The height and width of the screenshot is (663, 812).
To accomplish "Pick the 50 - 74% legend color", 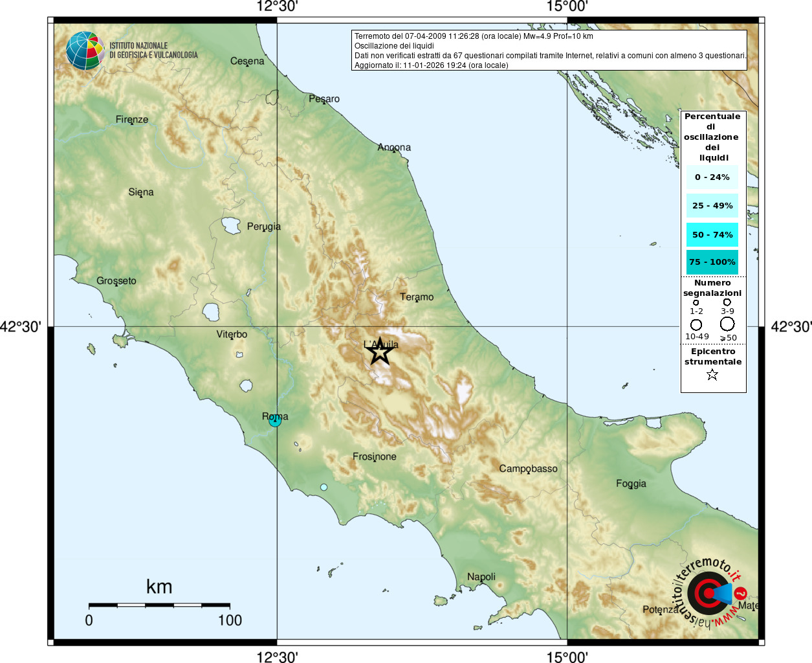I will pos(712,234).
